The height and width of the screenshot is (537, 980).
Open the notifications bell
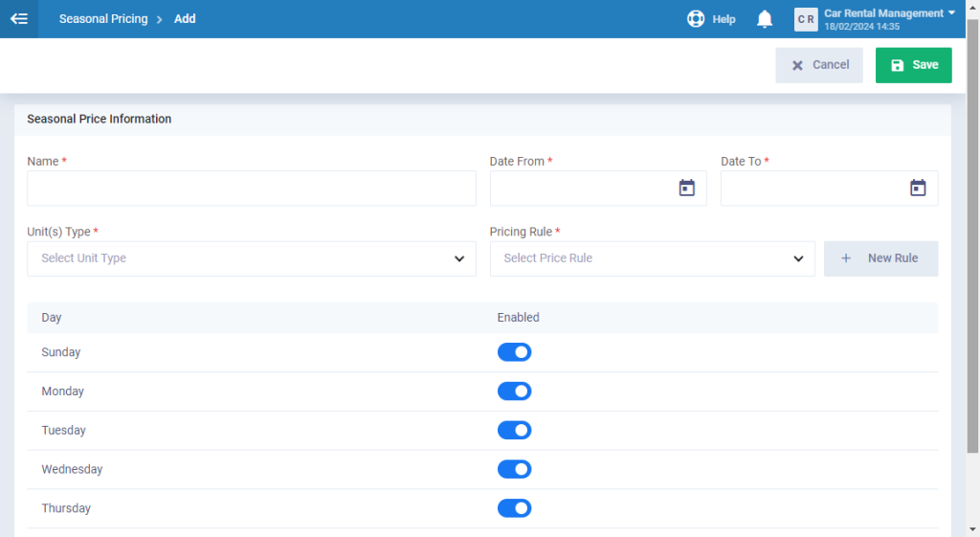tap(765, 19)
